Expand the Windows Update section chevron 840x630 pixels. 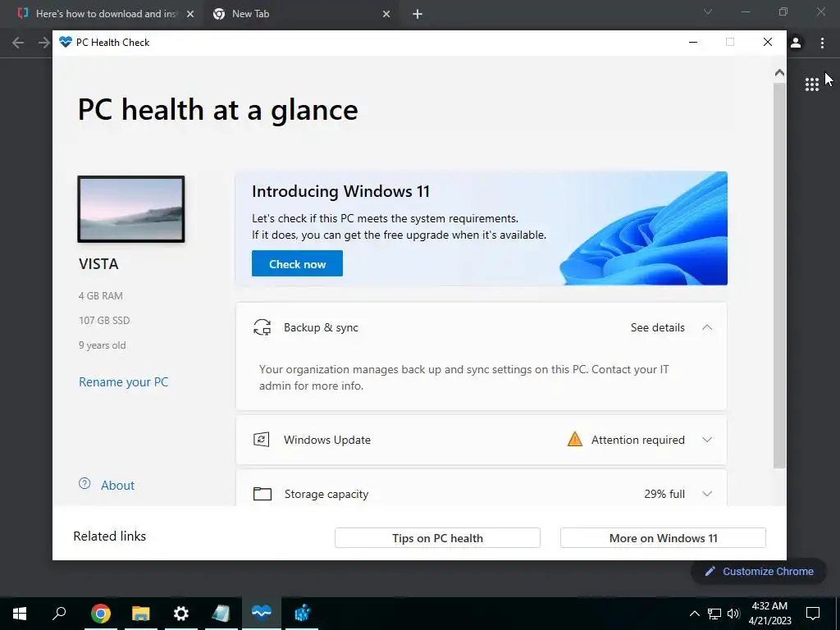tap(707, 440)
